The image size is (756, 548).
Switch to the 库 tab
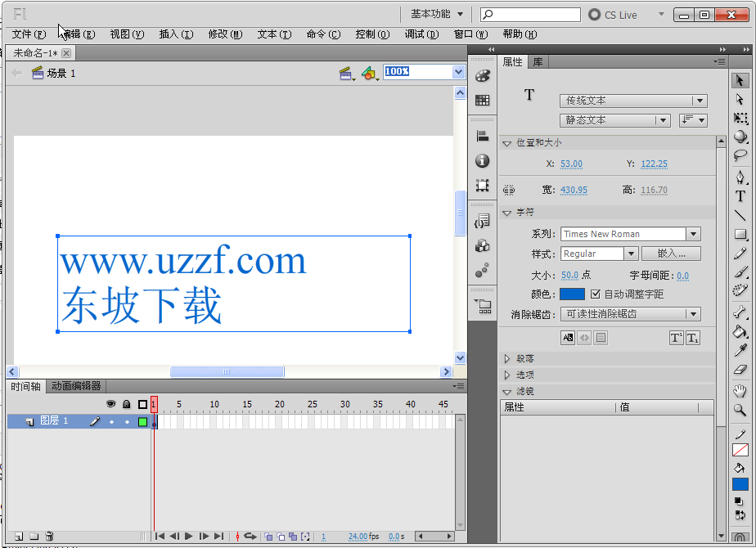(536, 61)
